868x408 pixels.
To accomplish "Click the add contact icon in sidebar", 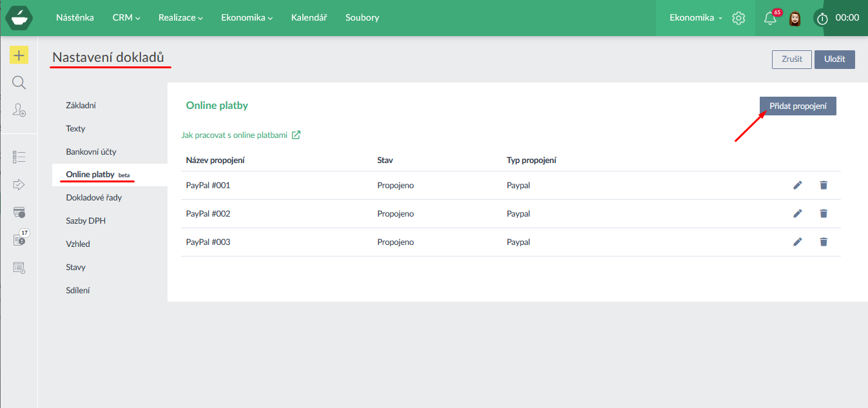I will (19, 110).
